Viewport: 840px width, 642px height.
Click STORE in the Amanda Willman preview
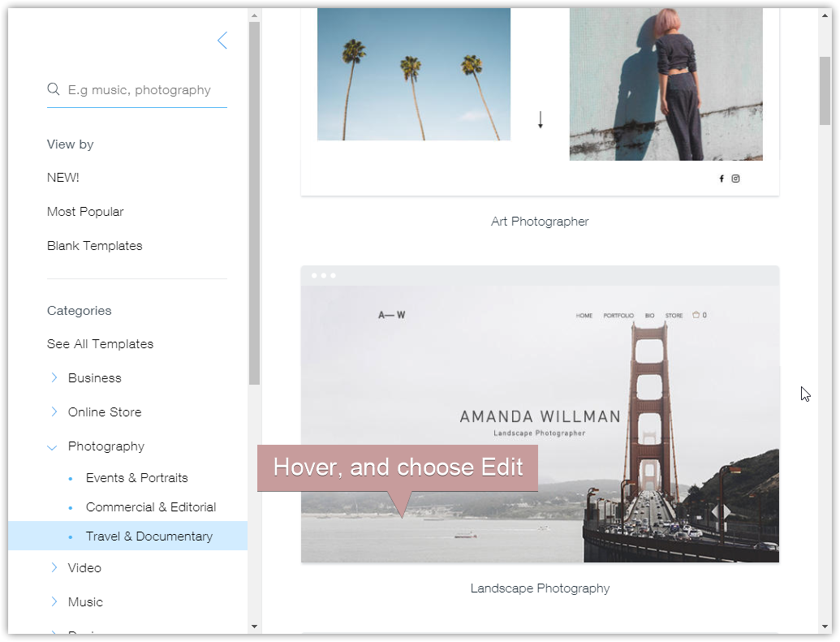(674, 316)
